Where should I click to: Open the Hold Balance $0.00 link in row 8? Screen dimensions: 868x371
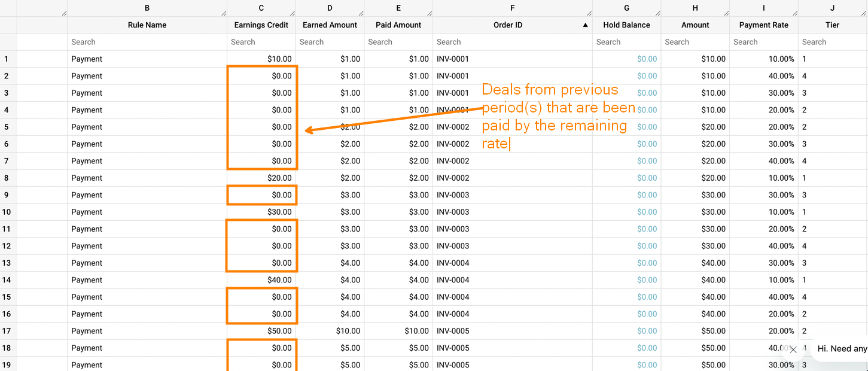[647, 178]
